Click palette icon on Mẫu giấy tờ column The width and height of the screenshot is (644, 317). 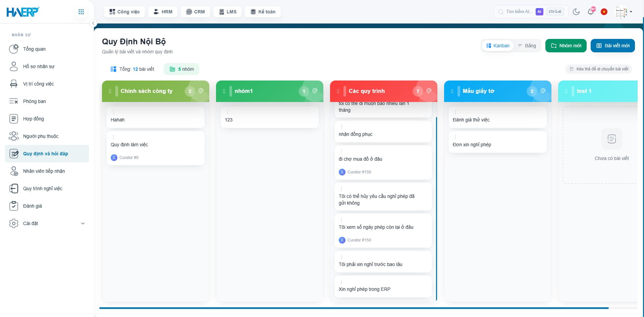543,91
